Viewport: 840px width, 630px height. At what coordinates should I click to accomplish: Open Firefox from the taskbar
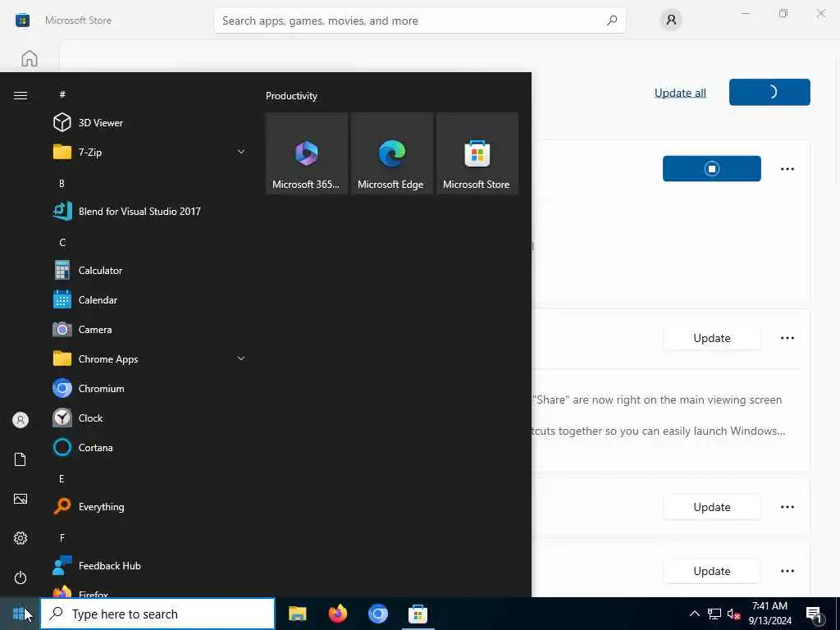pos(337,614)
